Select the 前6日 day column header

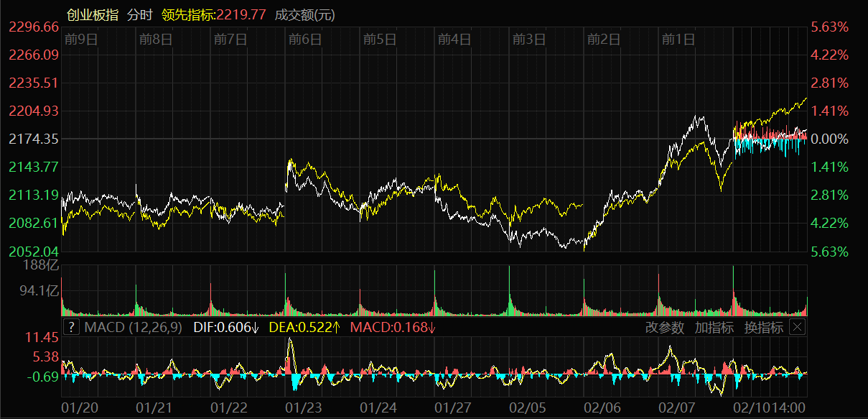pos(304,40)
